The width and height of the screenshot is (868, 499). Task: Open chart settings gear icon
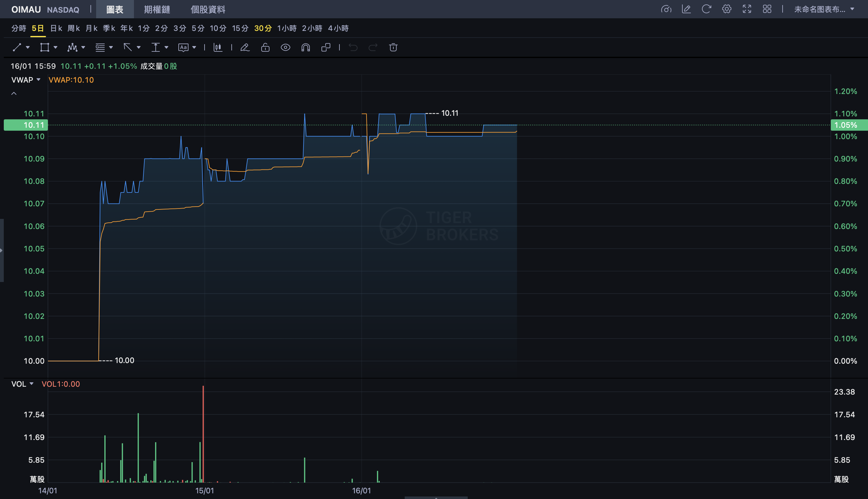coord(726,9)
